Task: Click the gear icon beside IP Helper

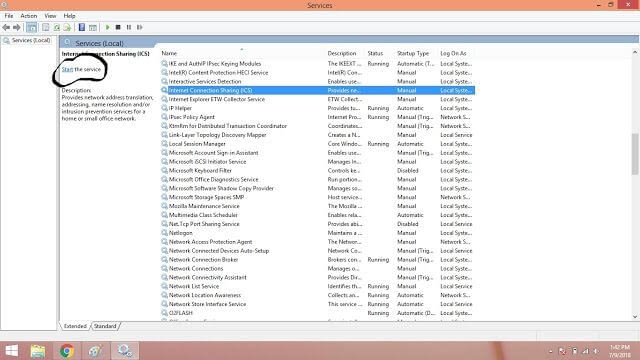Action: pos(164,108)
